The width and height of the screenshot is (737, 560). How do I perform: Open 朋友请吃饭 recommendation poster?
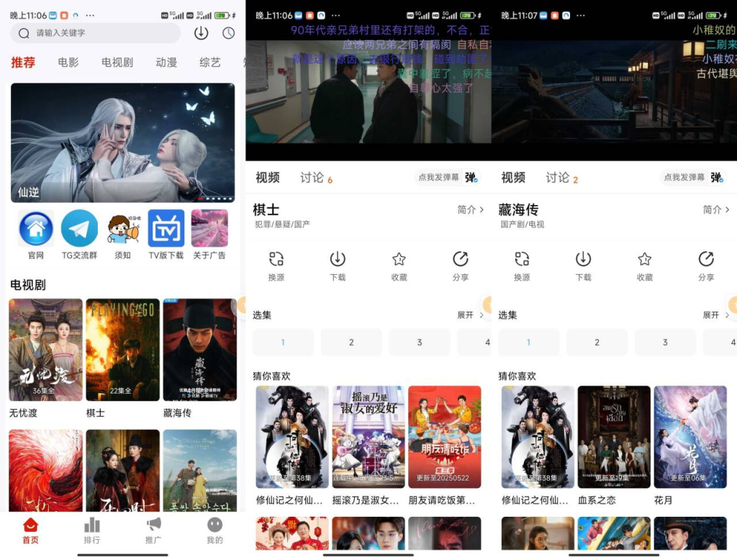coord(445,437)
